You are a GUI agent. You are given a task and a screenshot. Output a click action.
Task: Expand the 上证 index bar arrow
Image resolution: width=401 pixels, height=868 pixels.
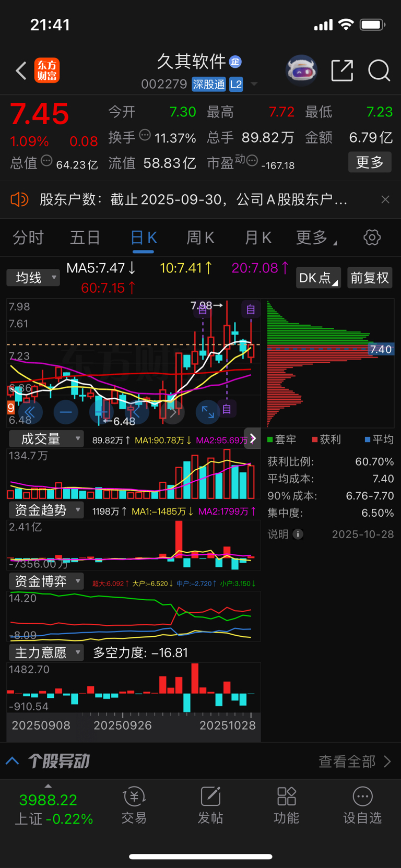tap(48, 786)
